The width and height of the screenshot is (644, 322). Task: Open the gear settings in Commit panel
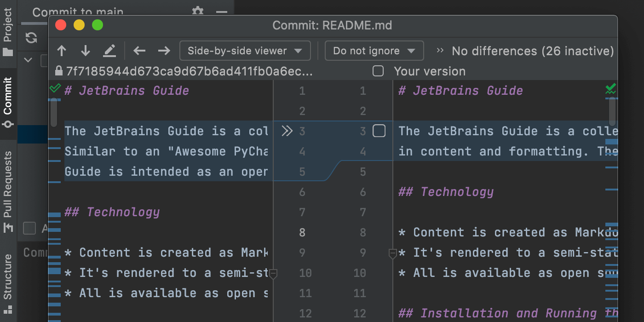197,11
